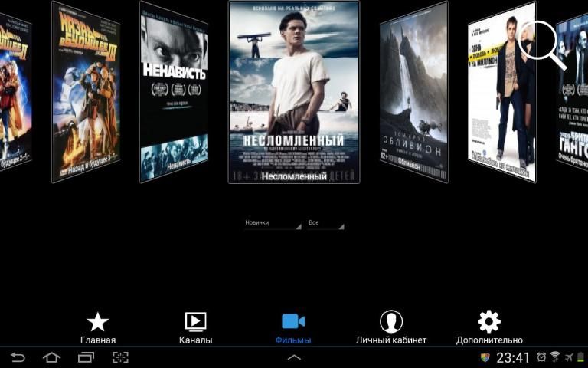
Task: Expand the Все genre filter dropdown
Action: (x=325, y=223)
